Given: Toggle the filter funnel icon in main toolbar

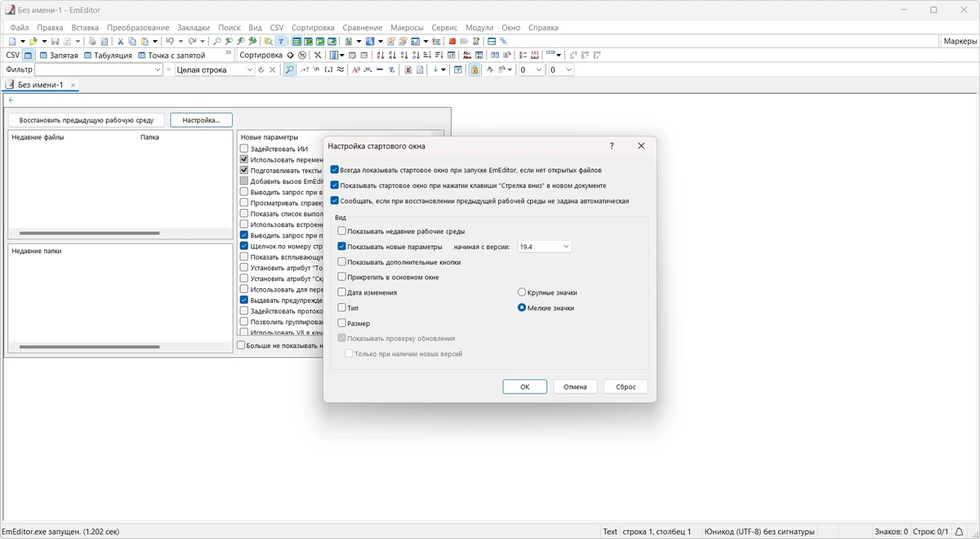Looking at the screenshot, I should point(281,41).
